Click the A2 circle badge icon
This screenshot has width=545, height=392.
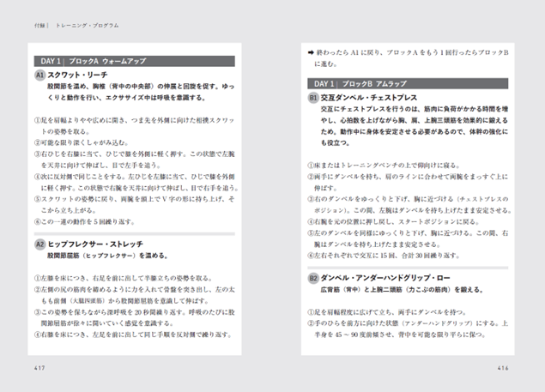(x=40, y=244)
